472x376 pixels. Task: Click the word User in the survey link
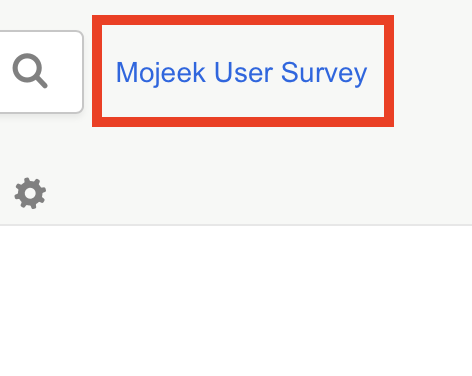pos(243,72)
